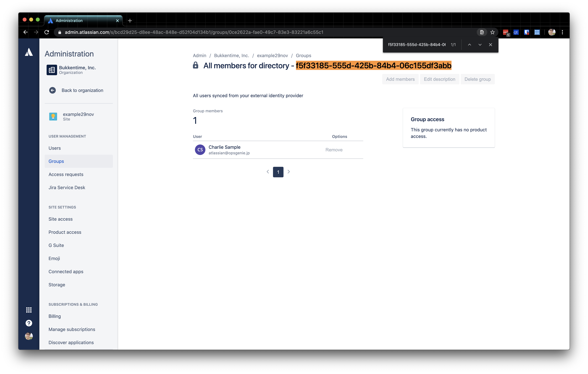Click the example29nov site lightbulb icon
The height and width of the screenshot is (374, 588).
(x=53, y=117)
